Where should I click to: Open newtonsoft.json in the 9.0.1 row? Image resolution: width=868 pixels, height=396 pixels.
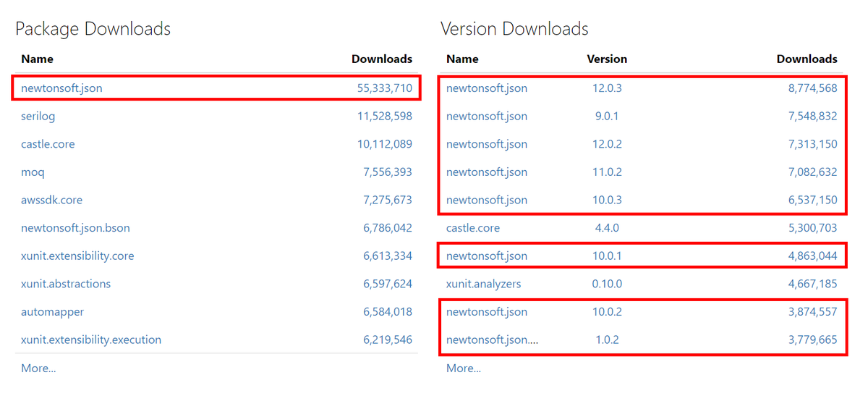(x=487, y=116)
